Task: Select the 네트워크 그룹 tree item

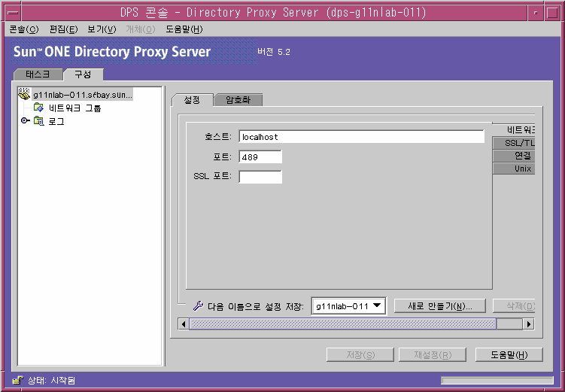Action: [74, 108]
